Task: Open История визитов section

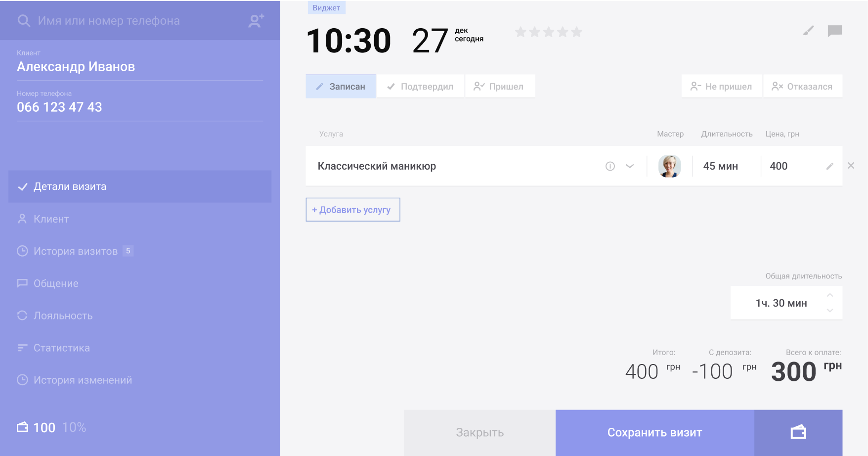Action: coord(76,251)
